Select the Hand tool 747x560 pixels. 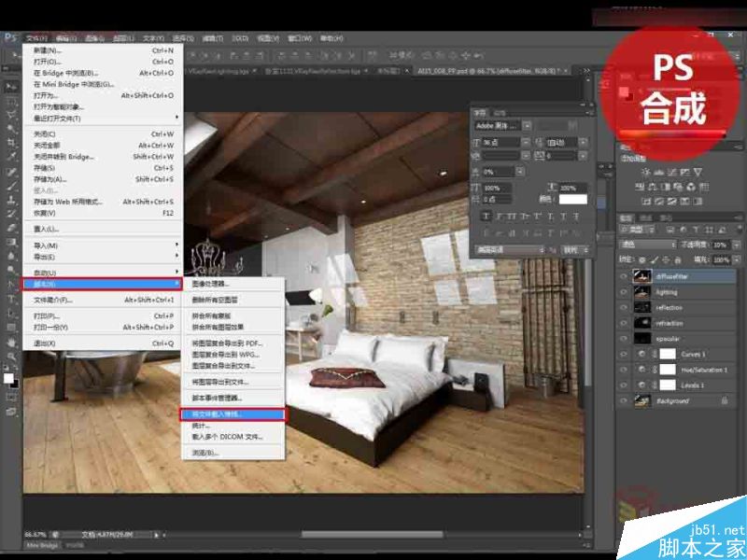(11, 343)
